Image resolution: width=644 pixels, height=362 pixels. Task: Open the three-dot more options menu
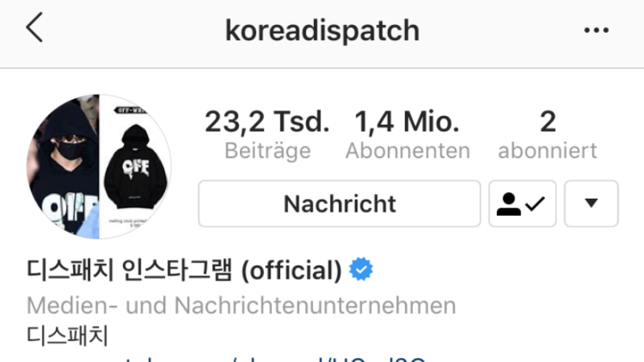pyautogui.click(x=596, y=30)
